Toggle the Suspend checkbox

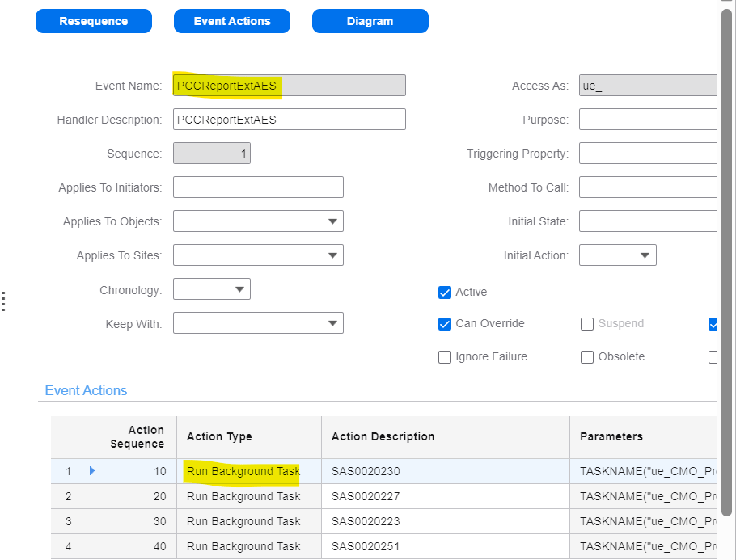coord(586,323)
